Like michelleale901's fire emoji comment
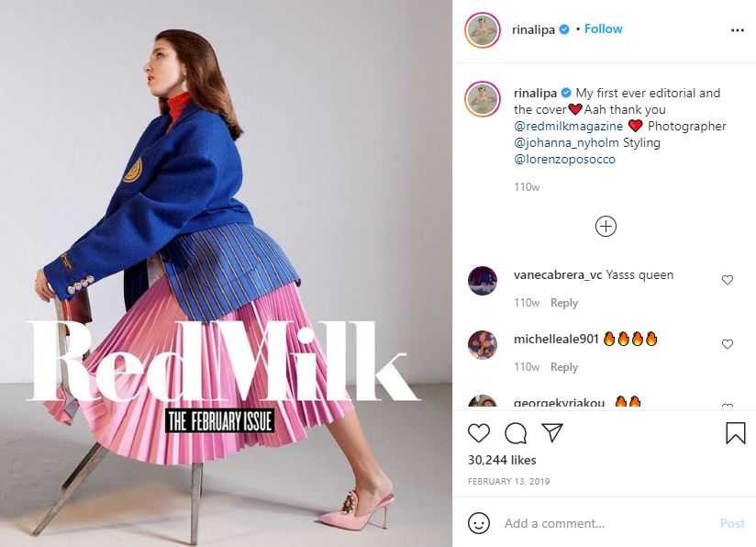This screenshot has width=756, height=547. coord(727,344)
